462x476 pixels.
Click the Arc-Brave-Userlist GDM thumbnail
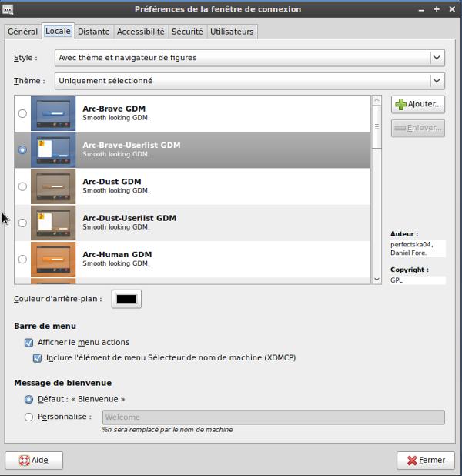pyautogui.click(x=53, y=150)
